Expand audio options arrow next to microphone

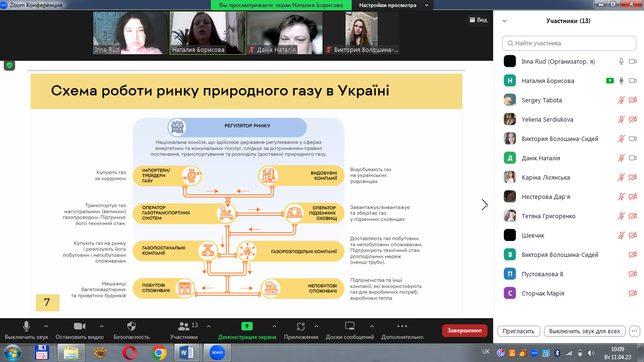point(46,326)
